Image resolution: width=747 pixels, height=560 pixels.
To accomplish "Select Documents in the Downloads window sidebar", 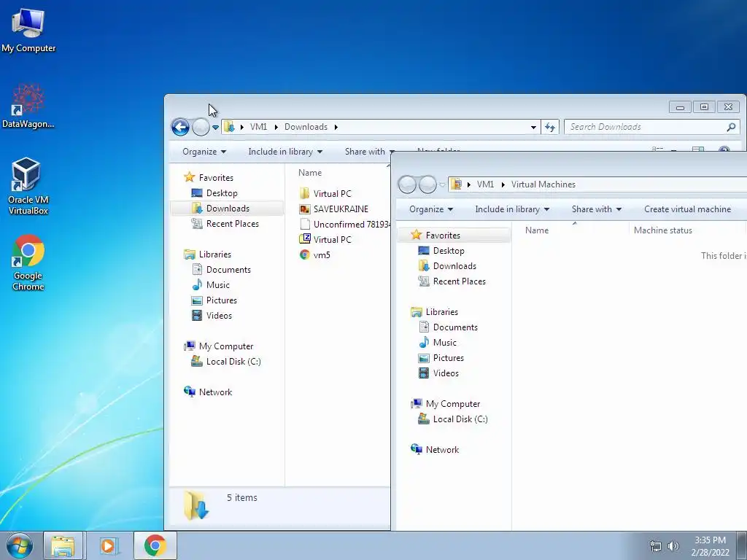I will click(228, 270).
